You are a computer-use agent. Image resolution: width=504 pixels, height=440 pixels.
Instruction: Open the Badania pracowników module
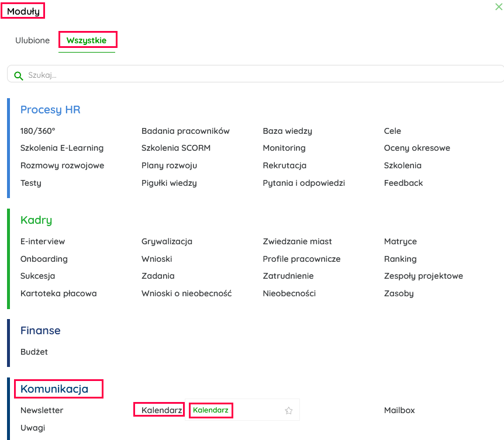click(185, 131)
